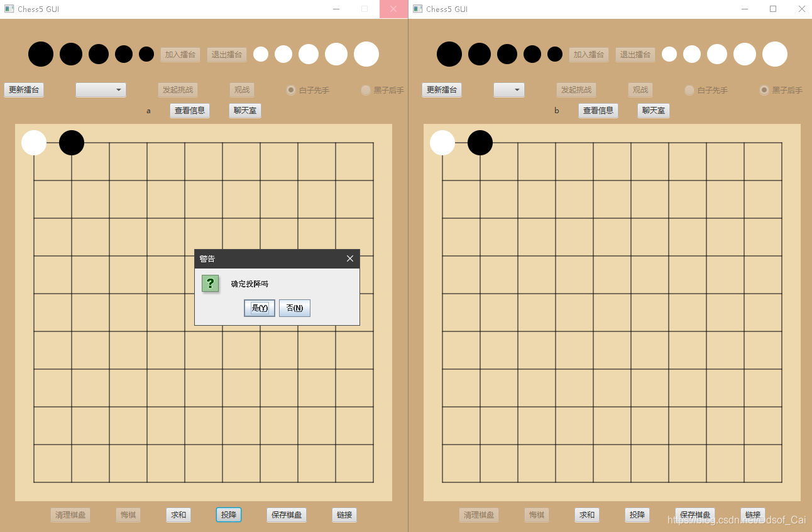Click 投降 in right window
This screenshot has width=812, height=532.
[637, 515]
